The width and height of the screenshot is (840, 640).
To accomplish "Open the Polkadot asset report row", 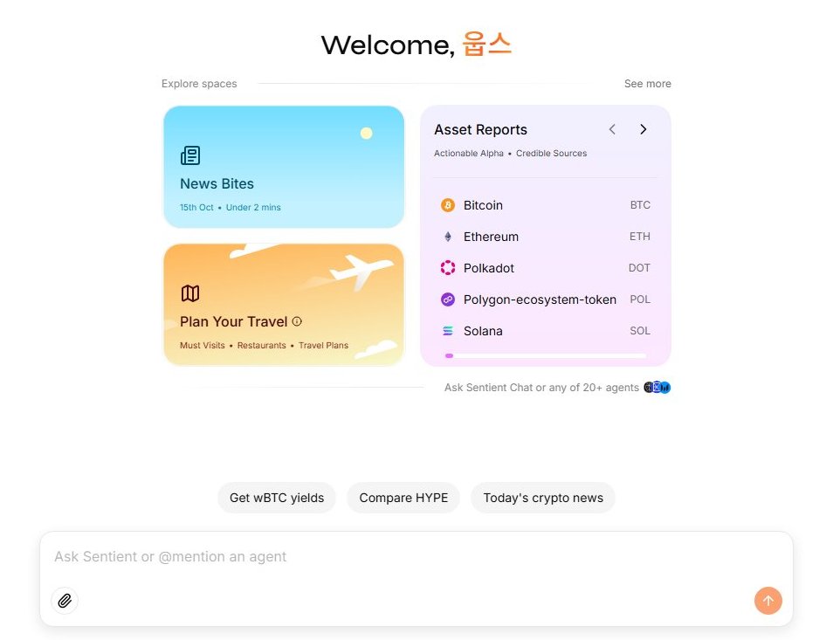I will point(546,268).
